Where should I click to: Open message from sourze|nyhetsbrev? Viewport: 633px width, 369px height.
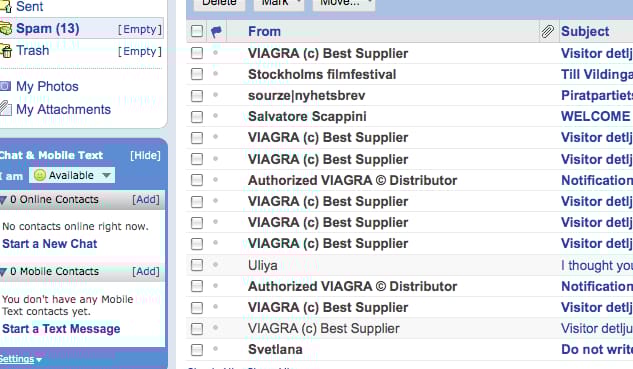[306, 95]
